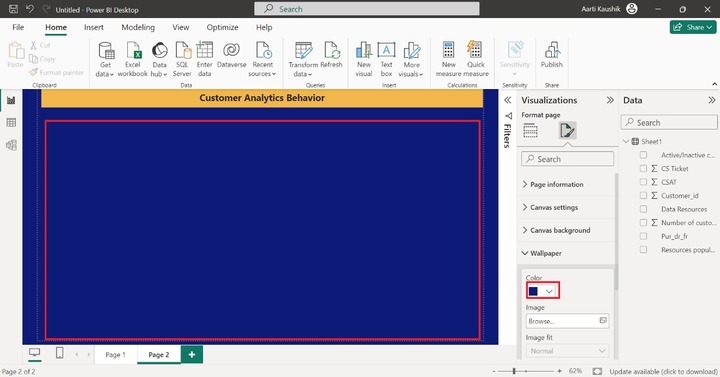The image size is (720, 377).
Task: Switch to the Modeling ribbon tab
Action: [138, 28]
